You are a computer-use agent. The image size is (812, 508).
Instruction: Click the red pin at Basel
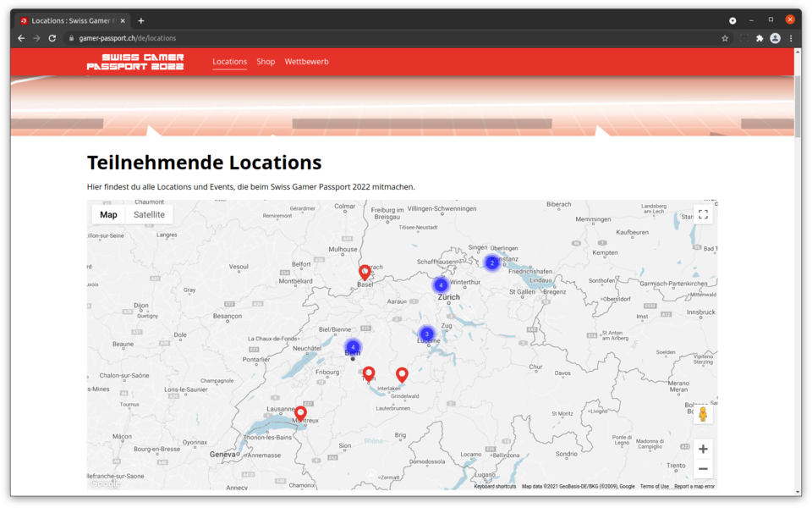[x=365, y=272]
